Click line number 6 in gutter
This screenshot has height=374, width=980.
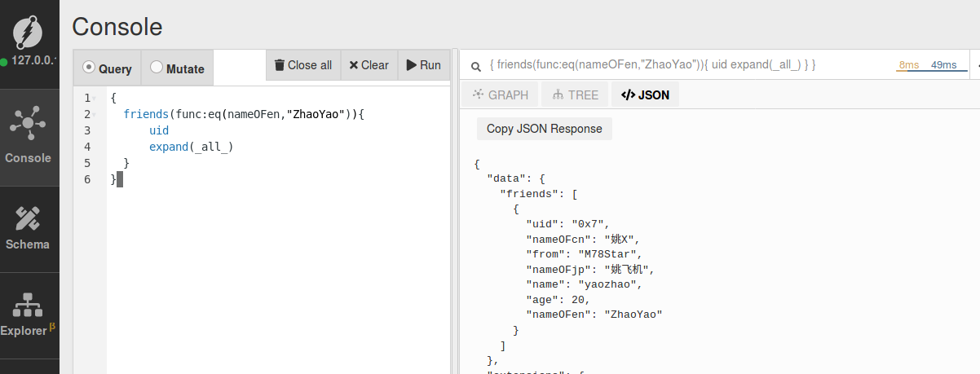[87, 179]
